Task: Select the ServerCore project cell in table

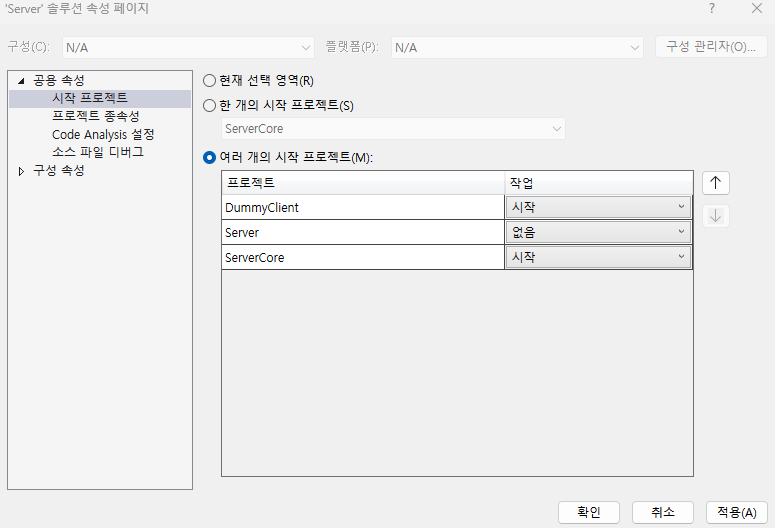Action: pyautogui.click(x=363, y=257)
